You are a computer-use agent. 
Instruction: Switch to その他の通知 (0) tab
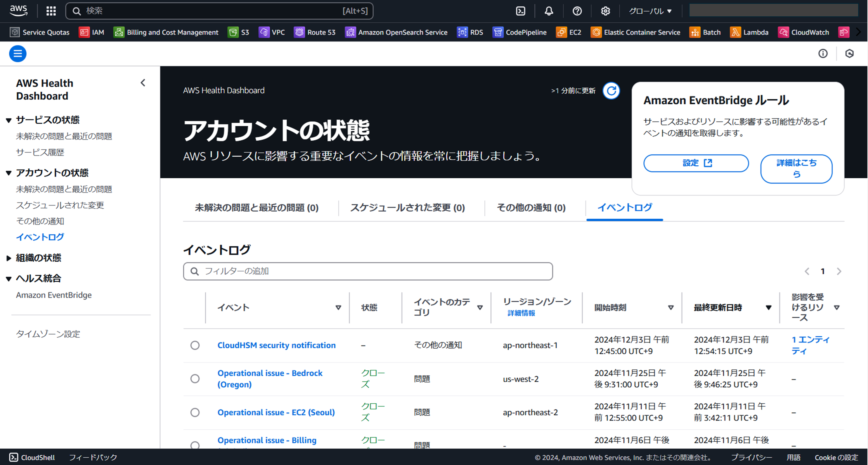point(531,208)
